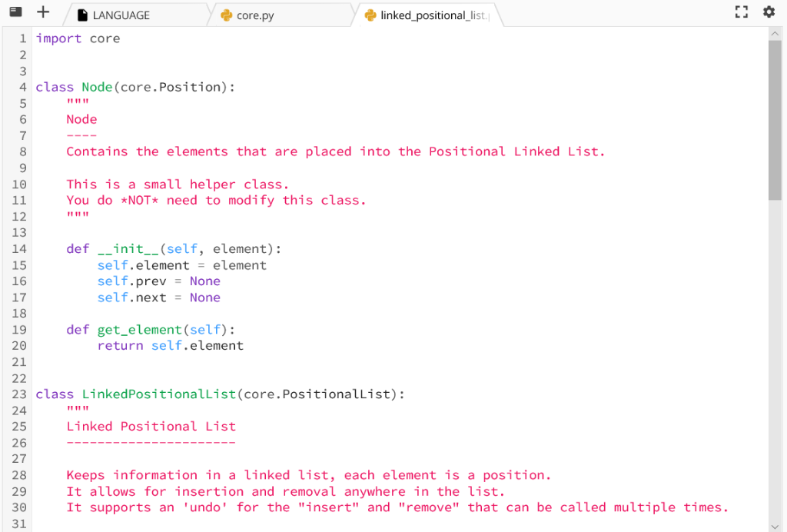Click the import core statement
This screenshot has width=787, height=532.
[x=77, y=38]
